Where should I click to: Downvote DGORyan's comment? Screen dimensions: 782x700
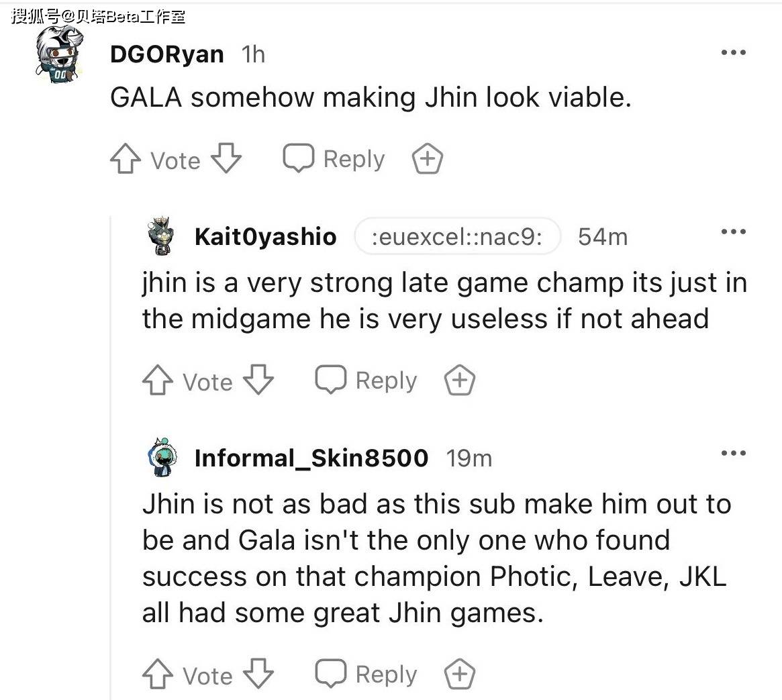pos(226,160)
